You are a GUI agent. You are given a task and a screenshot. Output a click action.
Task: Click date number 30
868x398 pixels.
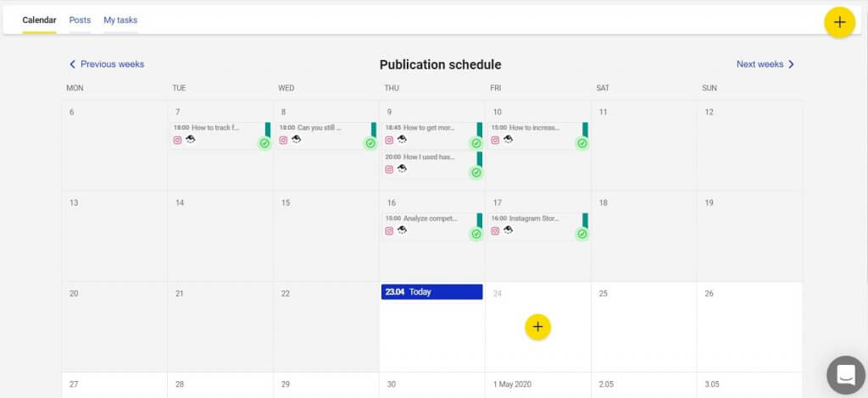(x=392, y=384)
